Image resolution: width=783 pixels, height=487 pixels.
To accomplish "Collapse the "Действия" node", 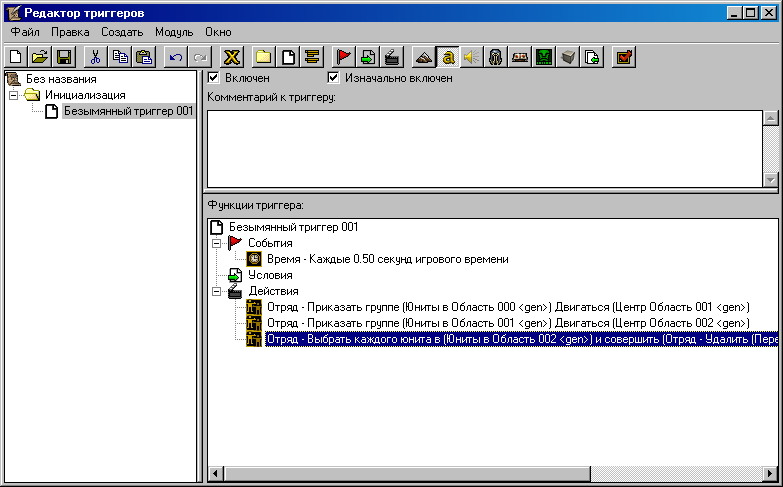I will (214, 291).
